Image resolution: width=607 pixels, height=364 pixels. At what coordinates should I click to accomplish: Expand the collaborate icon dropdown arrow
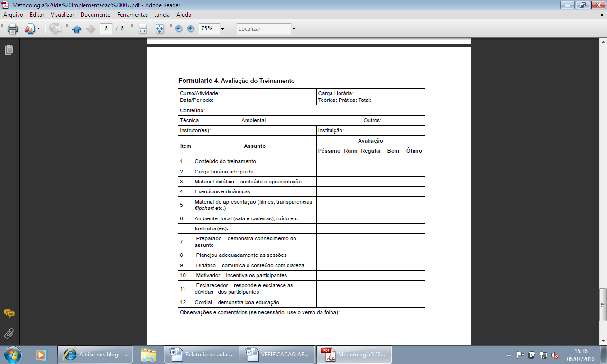(x=38, y=29)
